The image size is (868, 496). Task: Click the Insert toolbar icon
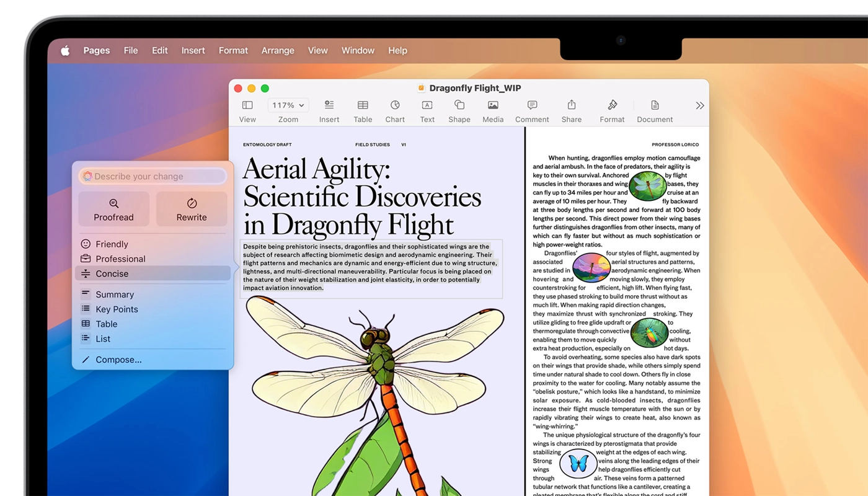tap(329, 105)
